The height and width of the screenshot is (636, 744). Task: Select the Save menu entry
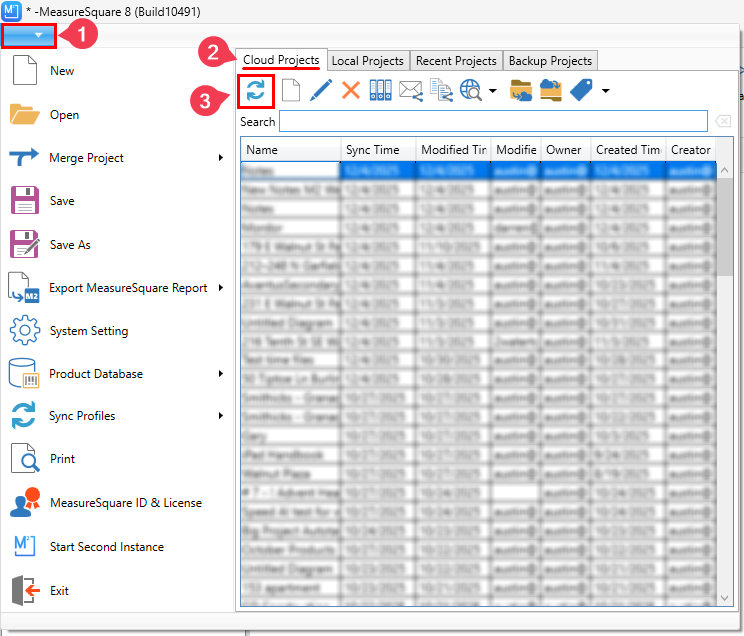(62, 201)
